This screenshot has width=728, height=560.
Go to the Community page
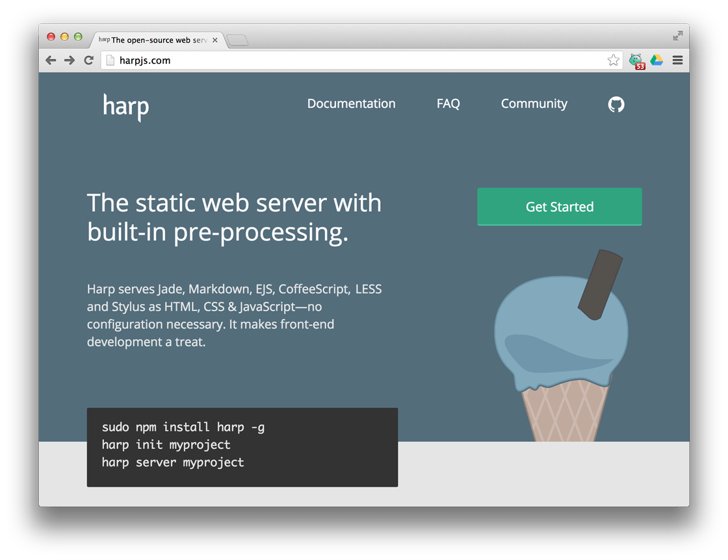(534, 104)
